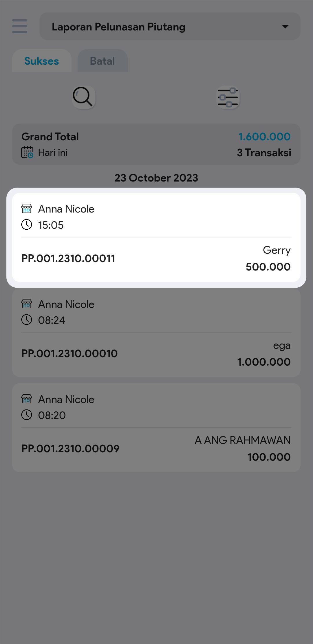Screen dimensions: 313x644
Task: Open transaction PP.001.2310.00011
Action: click(68, 258)
